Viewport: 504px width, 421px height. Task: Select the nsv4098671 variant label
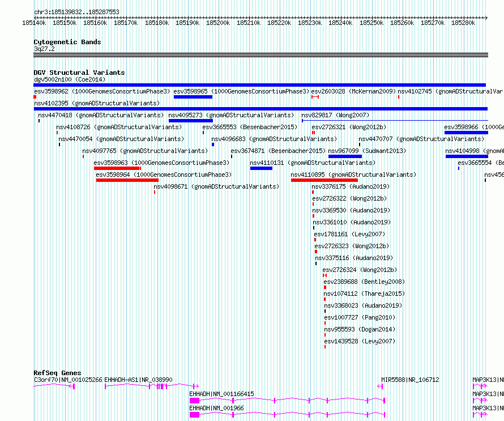216,186
